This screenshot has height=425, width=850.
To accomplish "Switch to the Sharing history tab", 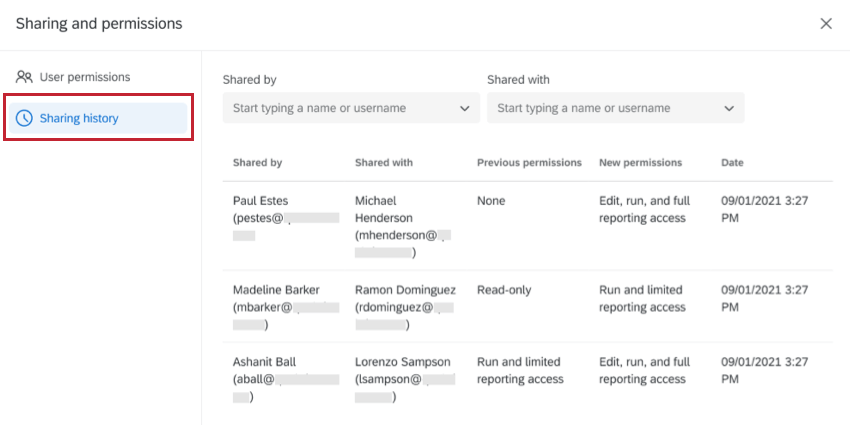I will (79, 118).
